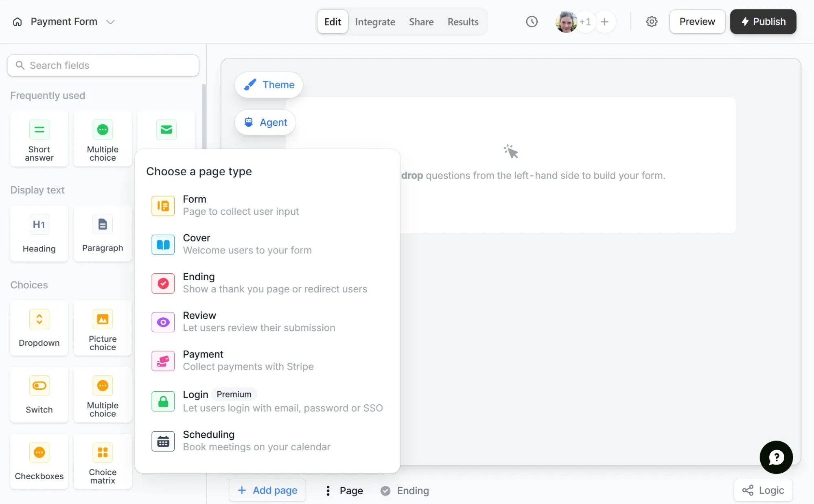814x504 pixels.
Task: Add a Switch toggle field
Action: pyautogui.click(x=39, y=395)
